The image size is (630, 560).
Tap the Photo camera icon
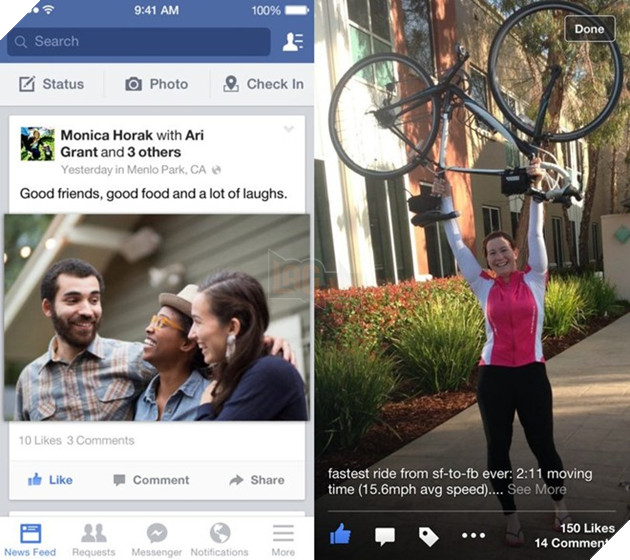[133, 84]
